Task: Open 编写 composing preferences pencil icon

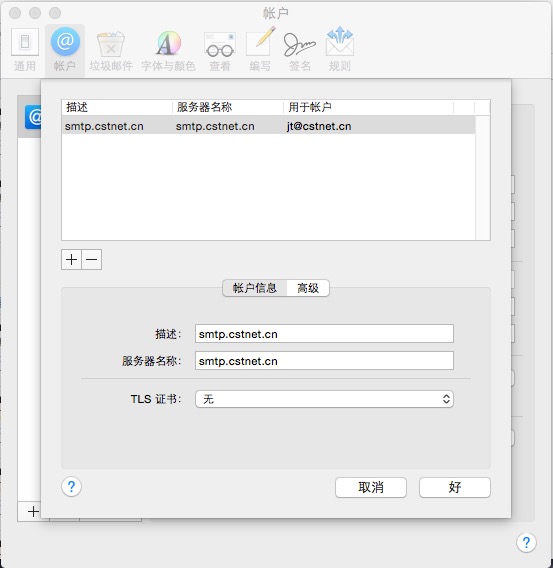Action: (260, 50)
